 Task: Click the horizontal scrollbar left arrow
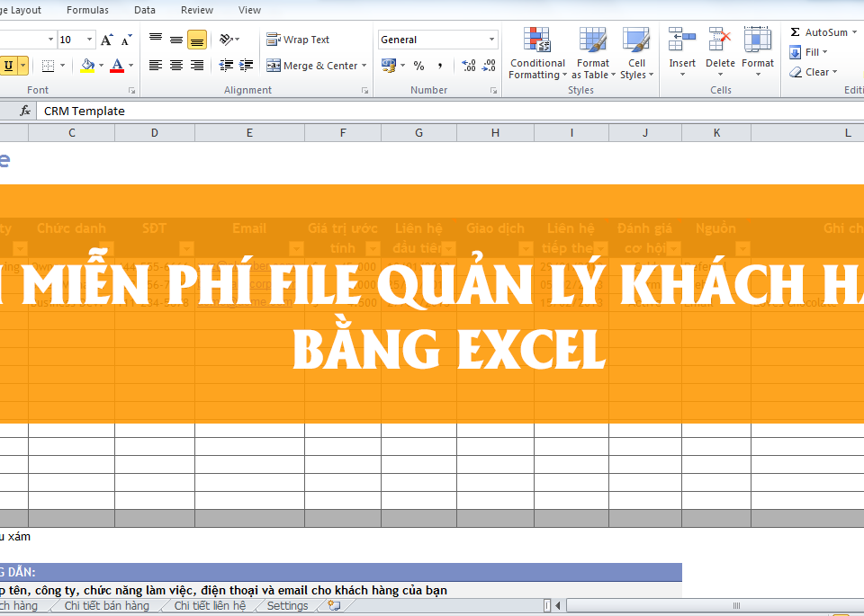click(x=558, y=605)
